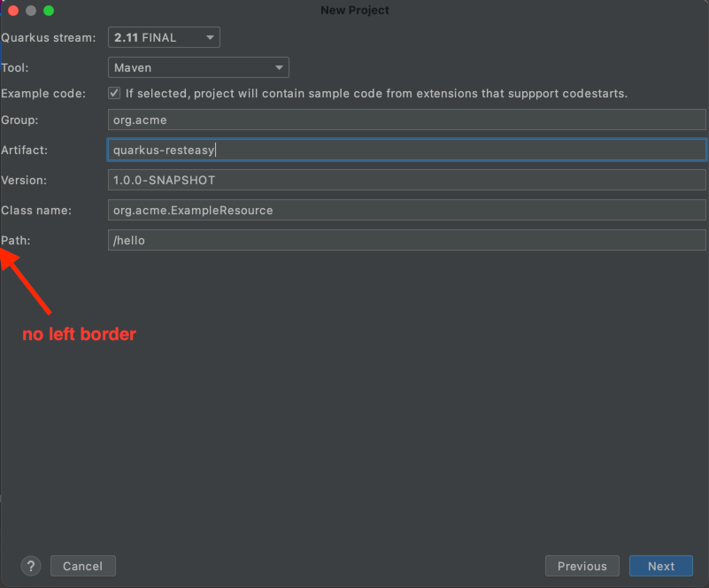
Task: Proceed with the Next button
Action: [x=660, y=566]
